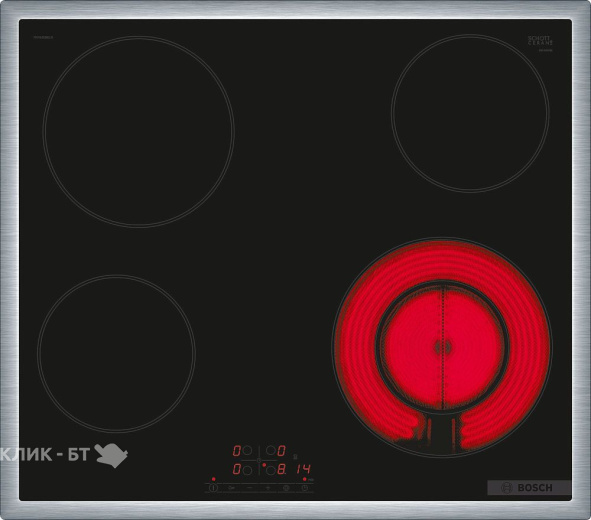Tap the dual-zone extension icon
The width and height of the screenshot is (591, 520).
286,488
